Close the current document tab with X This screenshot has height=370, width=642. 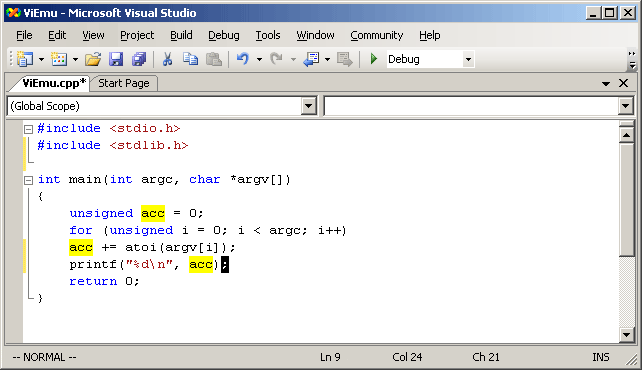[x=624, y=83]
